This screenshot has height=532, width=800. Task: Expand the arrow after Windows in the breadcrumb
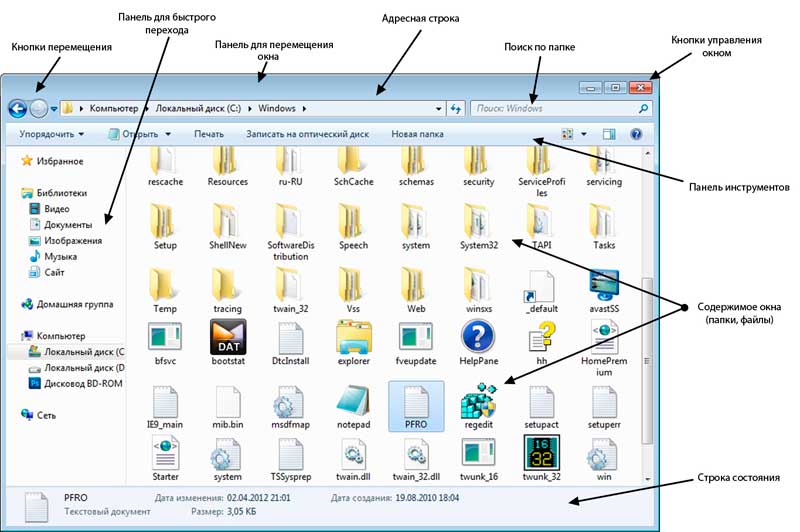pyautogui.click(x=304, y=109)
